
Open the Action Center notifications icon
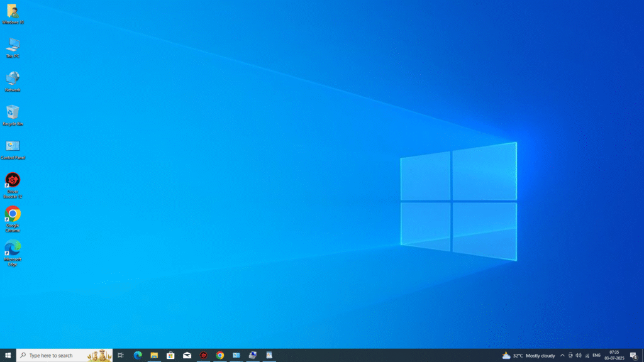point(634,356)
